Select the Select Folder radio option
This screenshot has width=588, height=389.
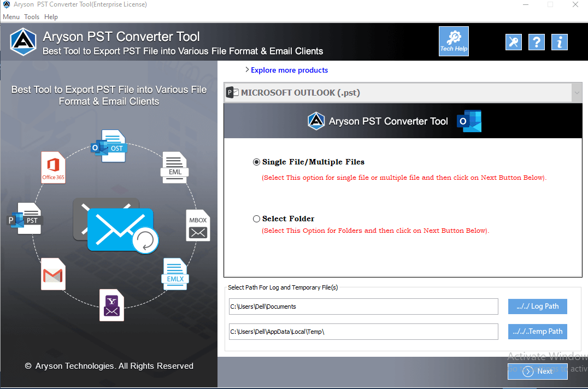(256, 219)
